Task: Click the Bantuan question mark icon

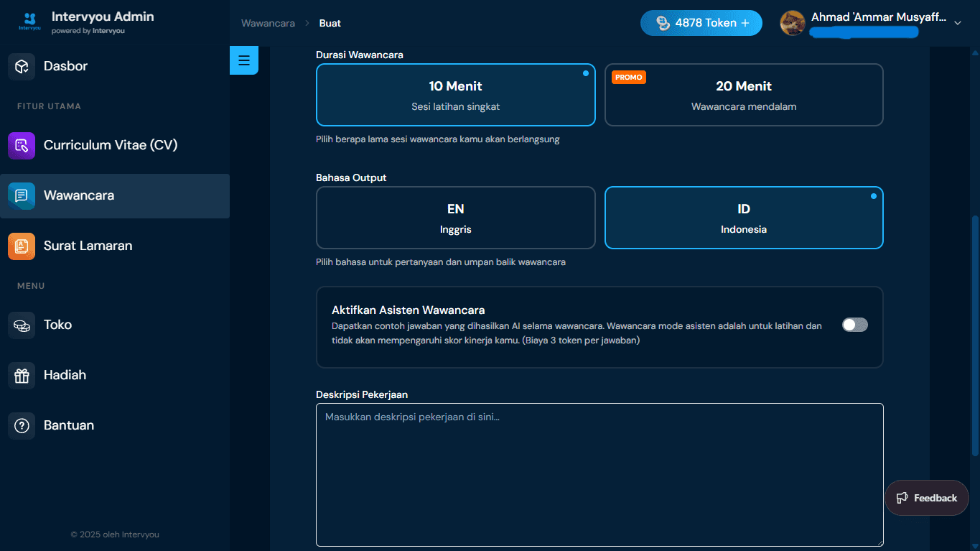Action: 22,425
